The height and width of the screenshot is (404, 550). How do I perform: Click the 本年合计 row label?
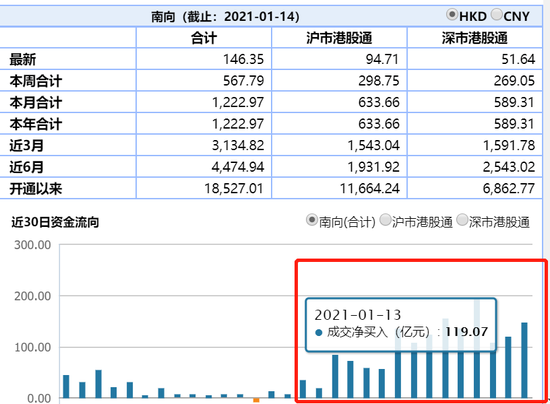[36, 124]
